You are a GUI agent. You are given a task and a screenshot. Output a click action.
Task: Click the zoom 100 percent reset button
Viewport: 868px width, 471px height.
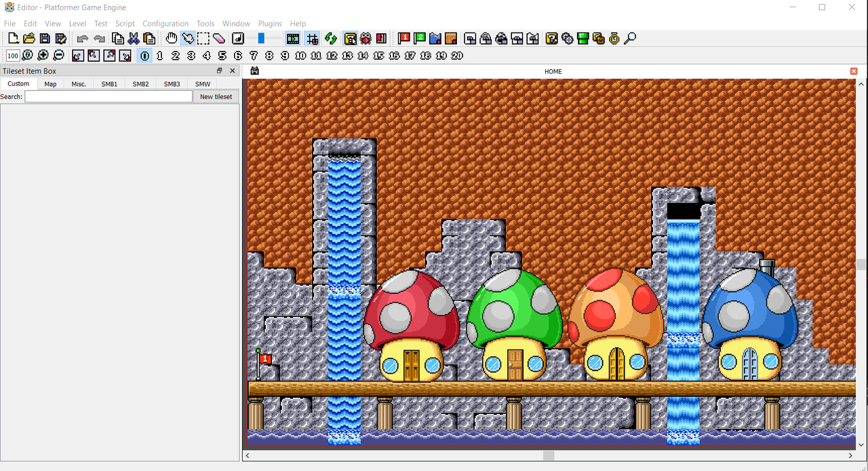coord(12,56)
